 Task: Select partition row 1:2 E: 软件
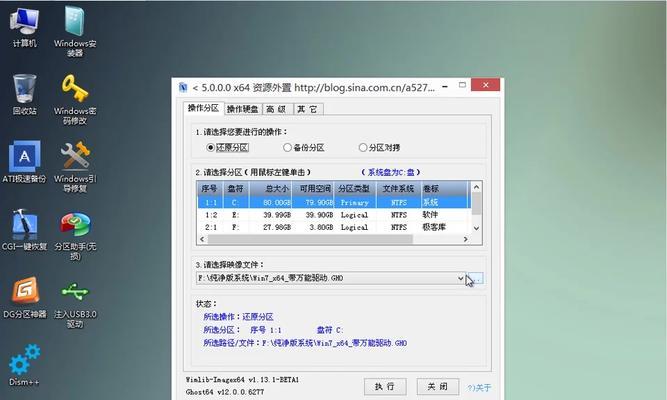click(x=334, y=214)
